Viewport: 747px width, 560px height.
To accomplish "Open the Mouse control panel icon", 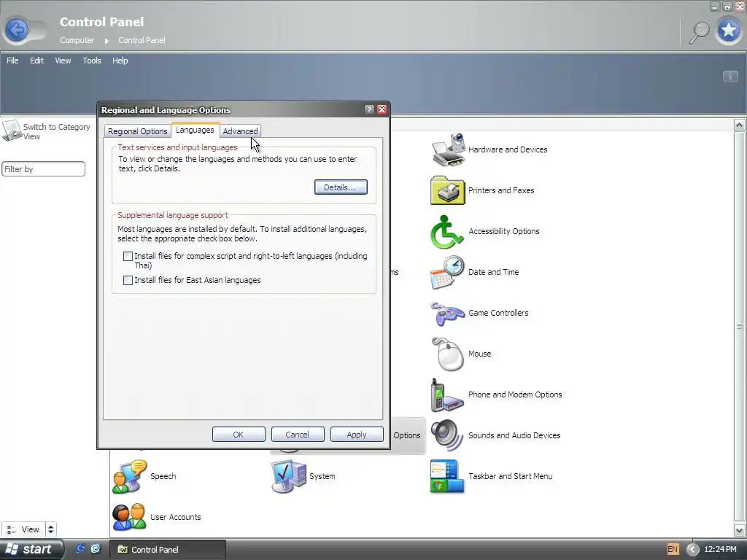I will 447,354.
